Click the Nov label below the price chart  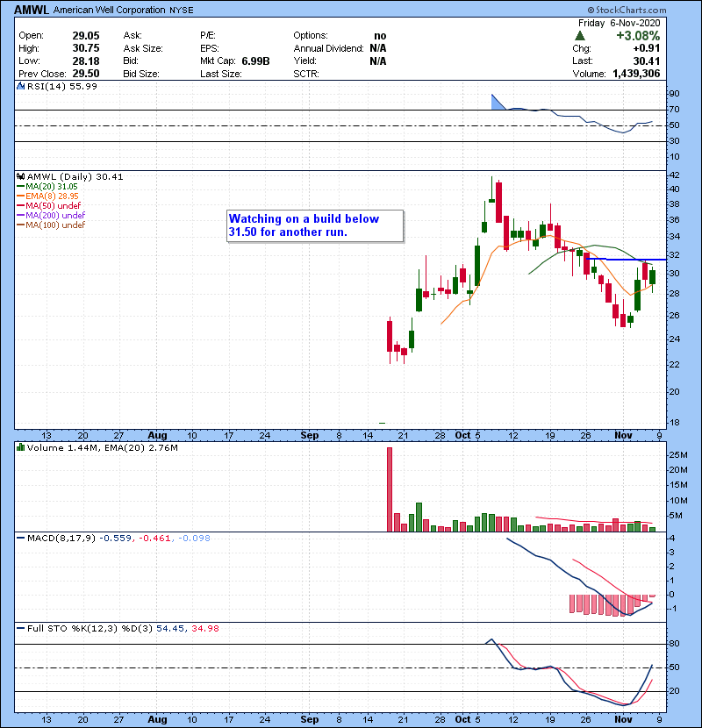pyautogui.click(x=623, y=435)
